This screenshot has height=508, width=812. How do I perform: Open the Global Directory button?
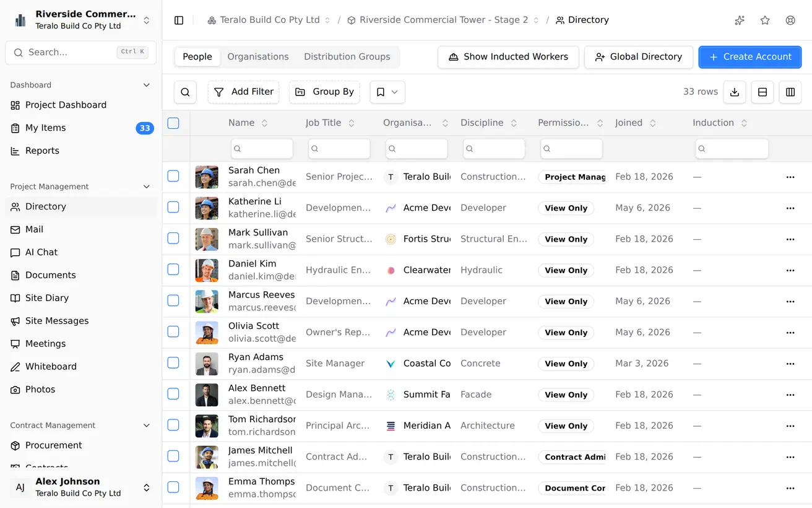click(638, 57)
